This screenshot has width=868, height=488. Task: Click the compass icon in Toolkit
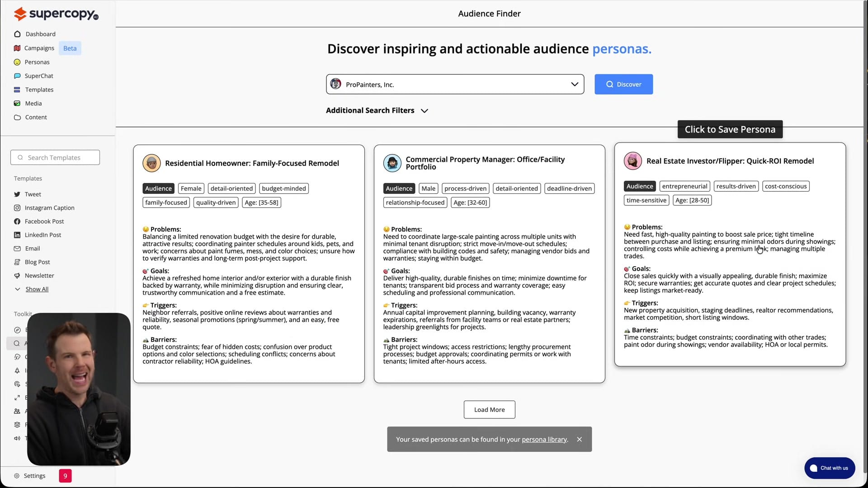coord(17,330)
